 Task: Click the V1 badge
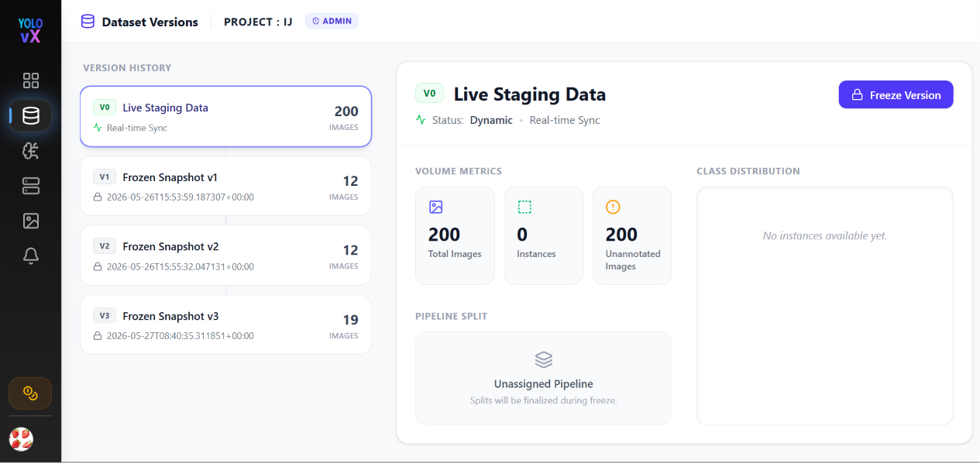point(105,177)
